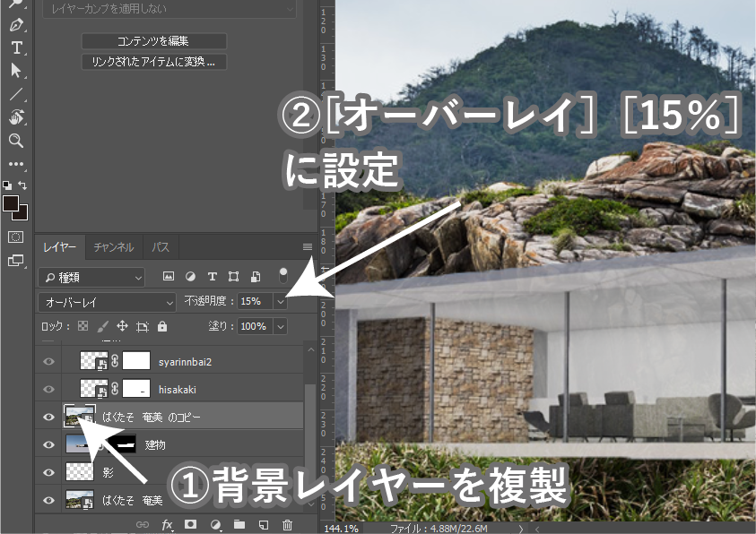Open status bar info arrow menu
This screenshot has height=534, width=756.
tap(521, 529)
